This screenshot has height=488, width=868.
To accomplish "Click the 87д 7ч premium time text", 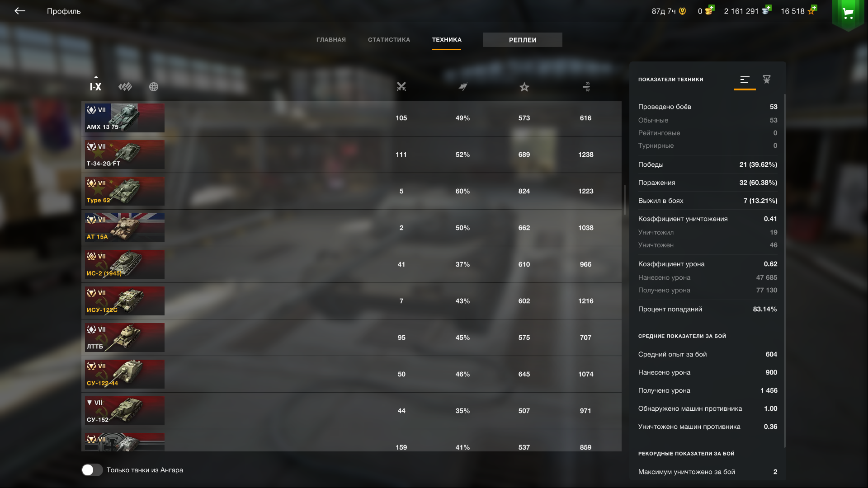I will (x=664, y=11).
